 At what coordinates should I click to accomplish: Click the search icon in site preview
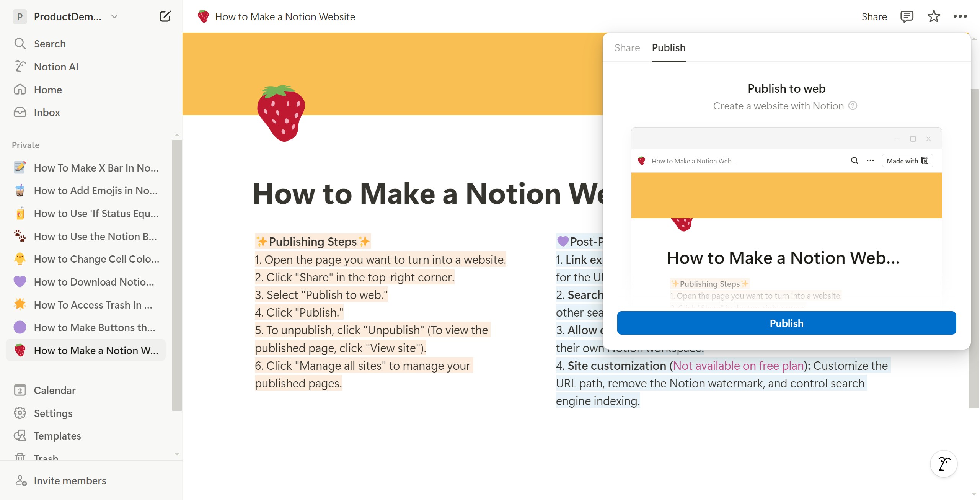854,161
